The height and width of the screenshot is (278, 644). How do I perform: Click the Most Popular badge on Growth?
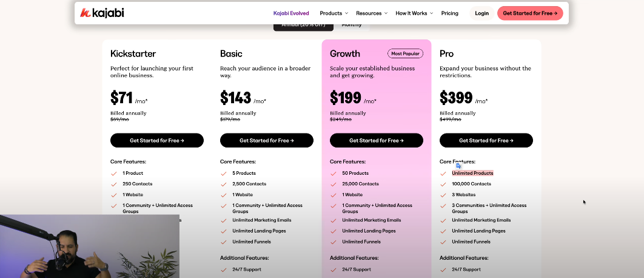(x=405, y=53)
